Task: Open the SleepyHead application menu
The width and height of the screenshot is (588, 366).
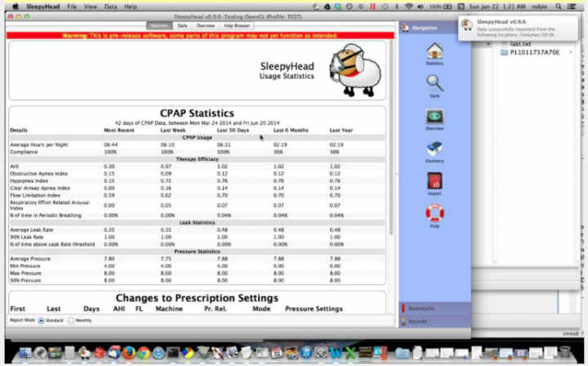Action: pos(43,7)
